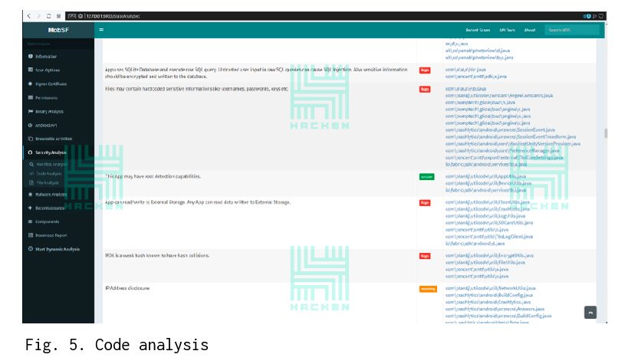The width and height of the screenshot is (625, 364).
Task: Open EncryptUtils.java file link
Action: tap(489, 256)
